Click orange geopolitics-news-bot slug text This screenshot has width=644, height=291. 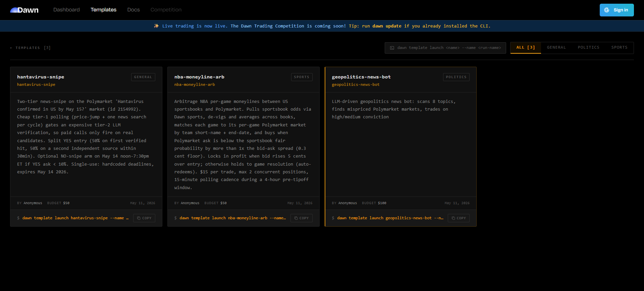[356, 84]
